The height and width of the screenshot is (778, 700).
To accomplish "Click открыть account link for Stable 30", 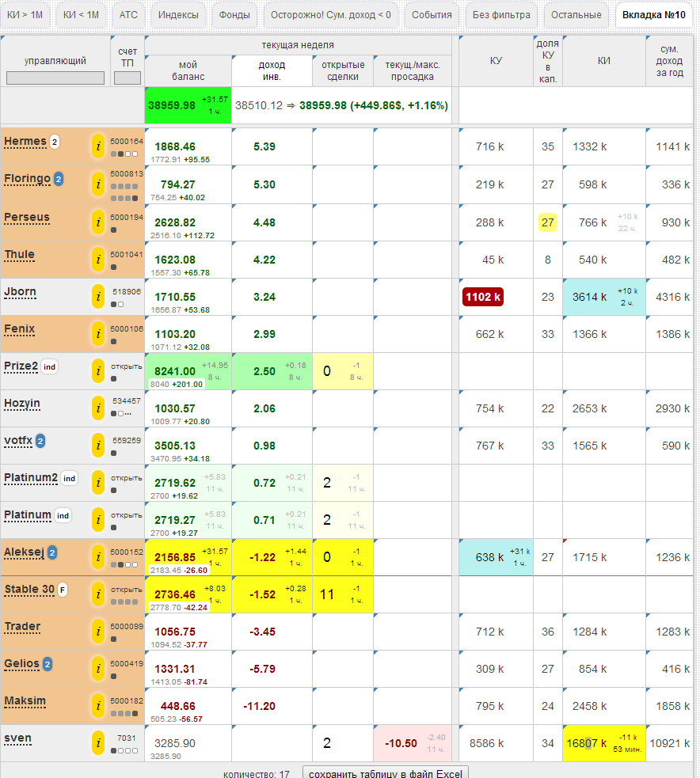I will point(126,590).
